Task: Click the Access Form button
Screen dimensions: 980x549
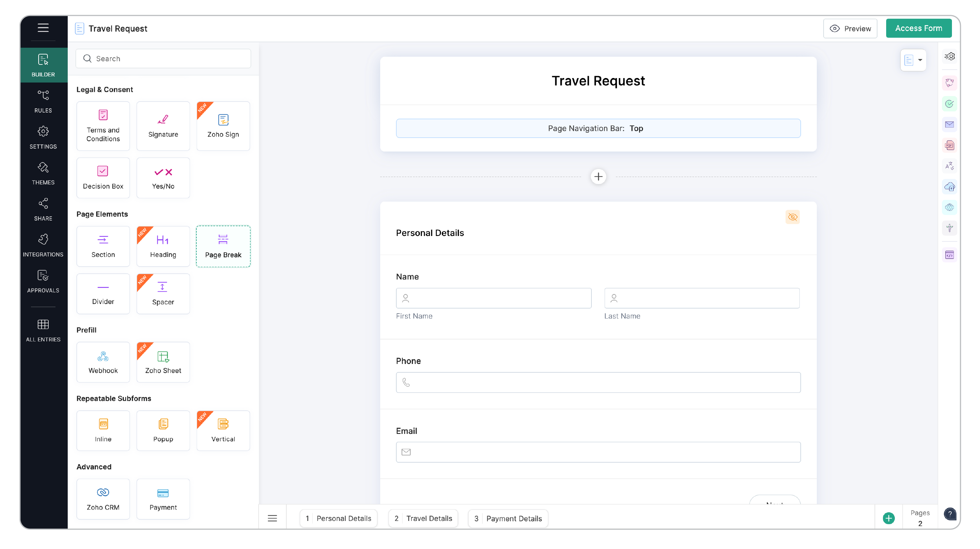Action: coord(918,28)
